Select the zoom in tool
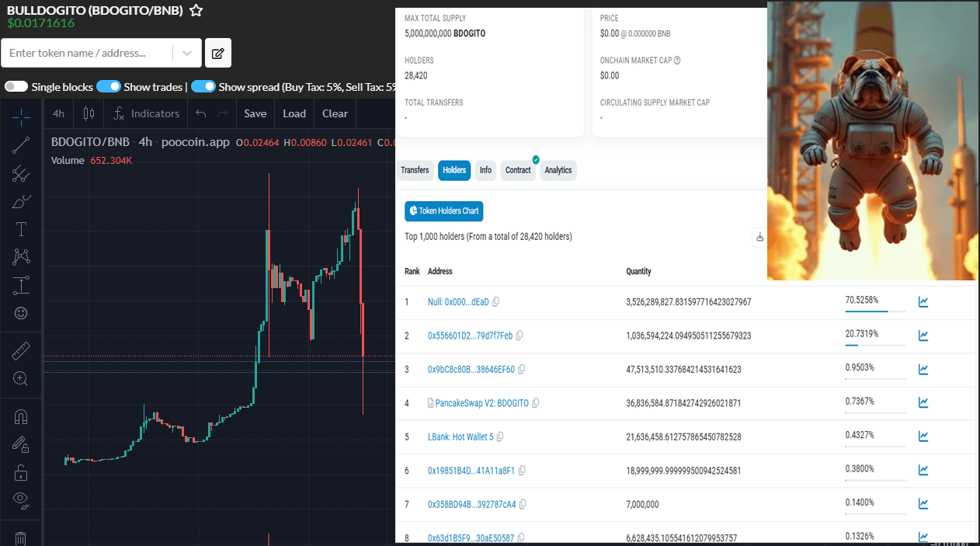 [21, 379]
